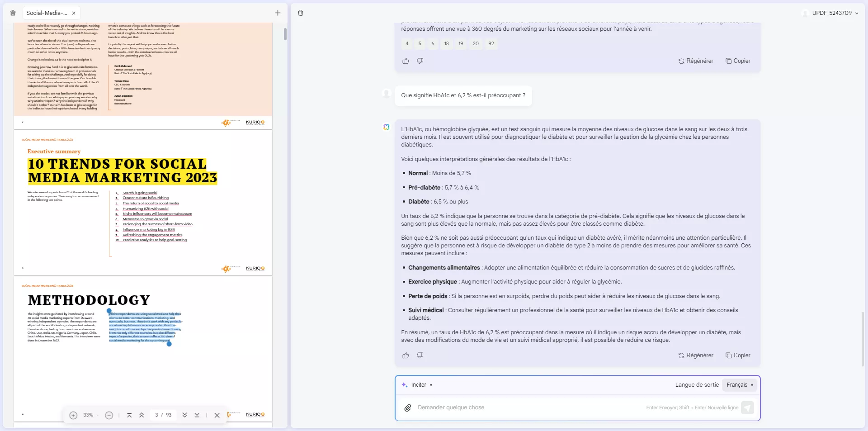
Task: Regenerate the first AI response
Action: click(696, 61)
